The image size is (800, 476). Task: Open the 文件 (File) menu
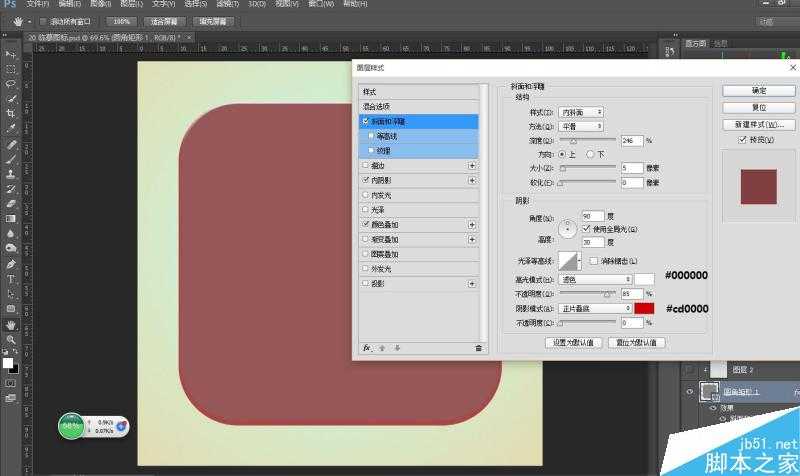37,4
